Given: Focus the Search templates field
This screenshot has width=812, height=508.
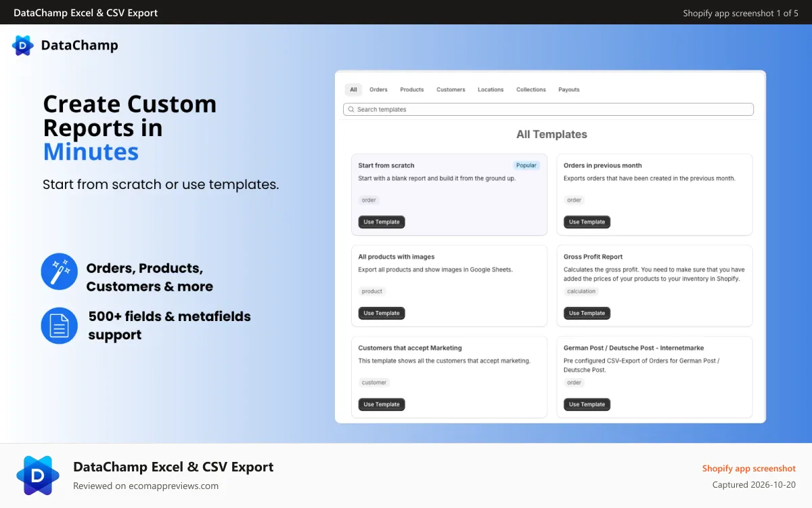Looking at the screenshot, I should pyautogui.click(x=548, y=110).
